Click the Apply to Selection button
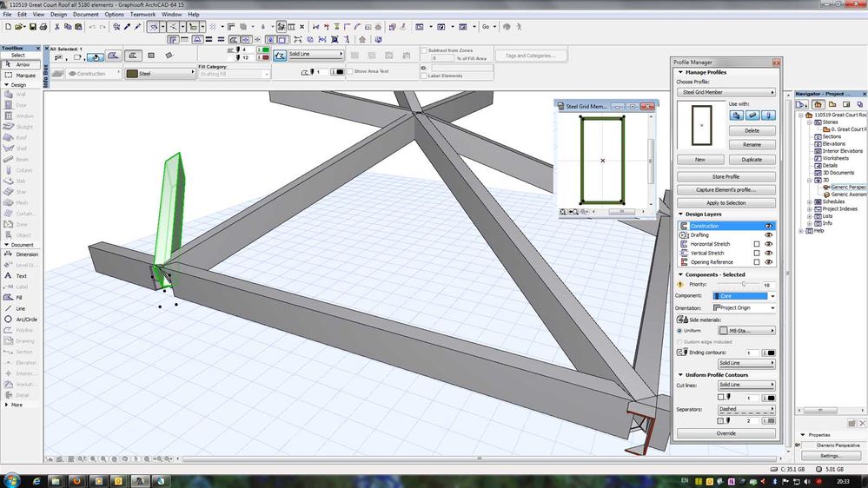The image size is (868, 488). click(x=726, y=203)
